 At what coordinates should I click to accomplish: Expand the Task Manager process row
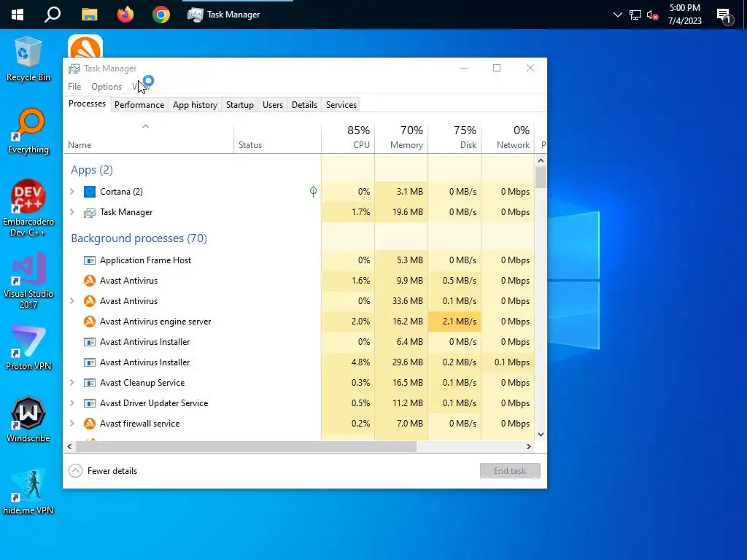(72, 212)
